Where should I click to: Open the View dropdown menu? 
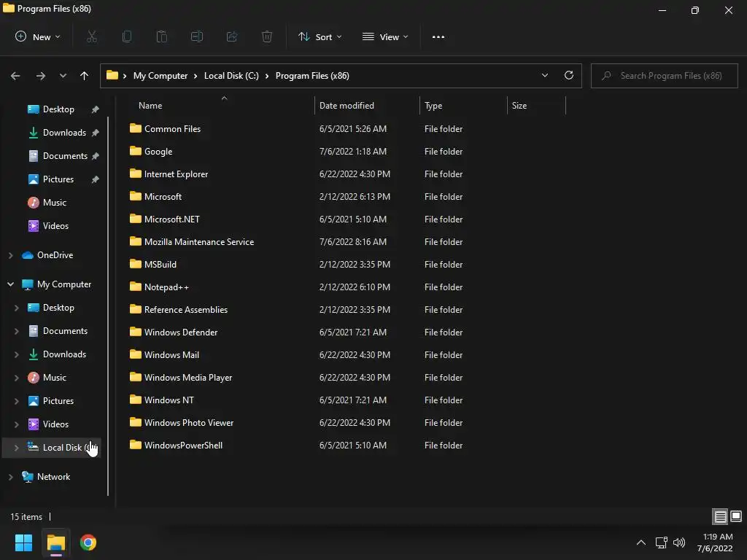pos(385,36)
